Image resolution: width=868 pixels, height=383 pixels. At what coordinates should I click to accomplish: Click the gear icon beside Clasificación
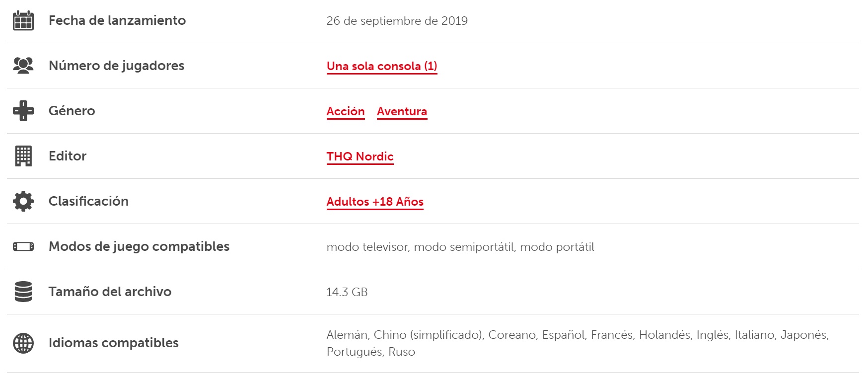point(23,201)
